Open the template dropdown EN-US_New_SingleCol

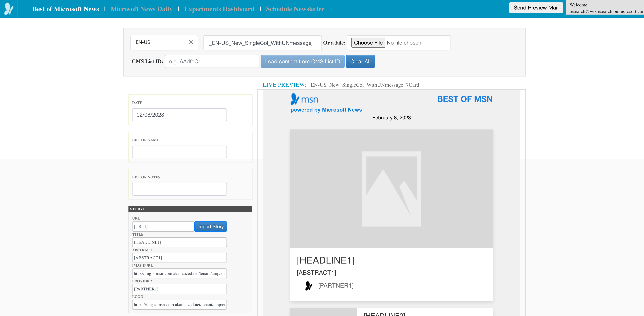263,43
